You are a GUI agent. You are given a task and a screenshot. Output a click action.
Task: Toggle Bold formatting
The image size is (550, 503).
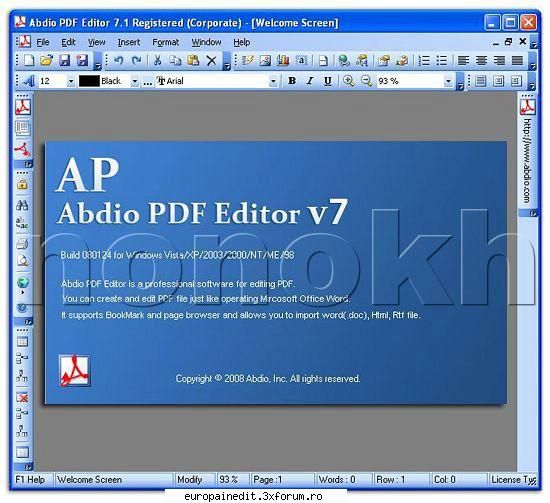[291, 81]
